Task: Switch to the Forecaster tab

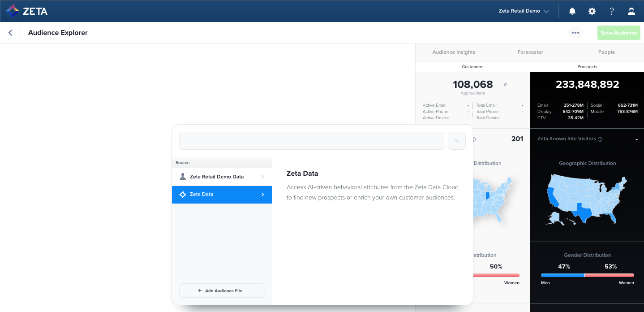Action: click(530, 52)
